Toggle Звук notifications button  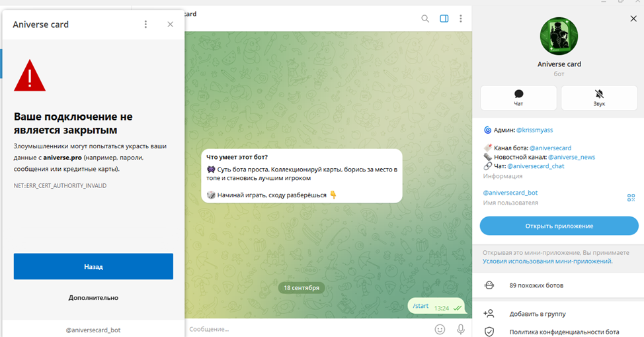tap(599, 98)
